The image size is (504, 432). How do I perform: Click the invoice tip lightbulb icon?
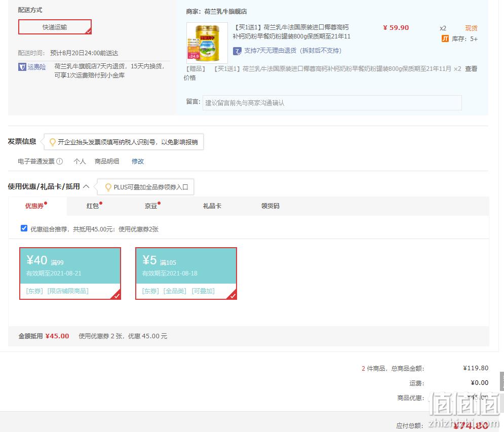(52, 142)
